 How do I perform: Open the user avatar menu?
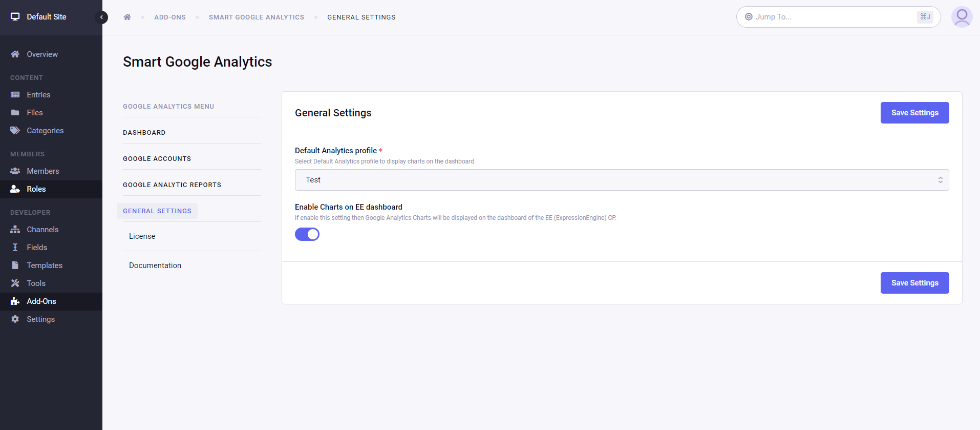tap(962, 17)
